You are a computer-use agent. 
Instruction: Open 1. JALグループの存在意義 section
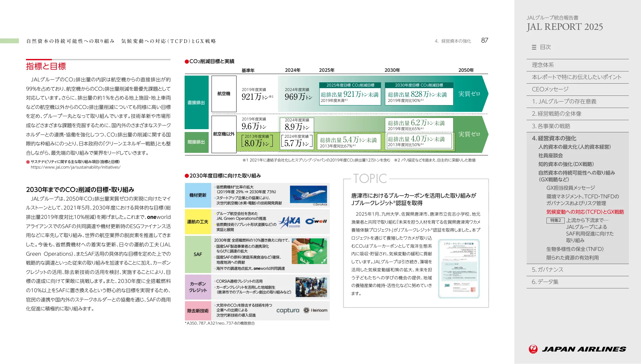tap(578, 102)
